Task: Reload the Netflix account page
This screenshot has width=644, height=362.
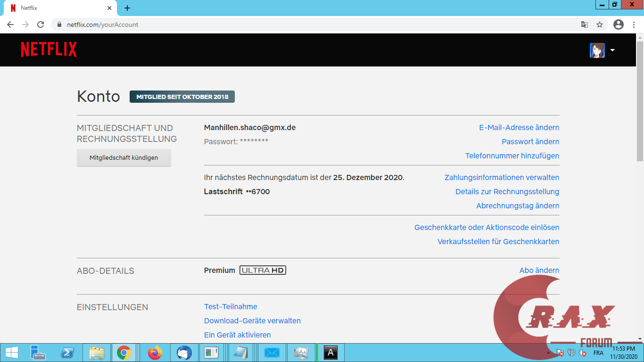Action: [x=41, y=25]
